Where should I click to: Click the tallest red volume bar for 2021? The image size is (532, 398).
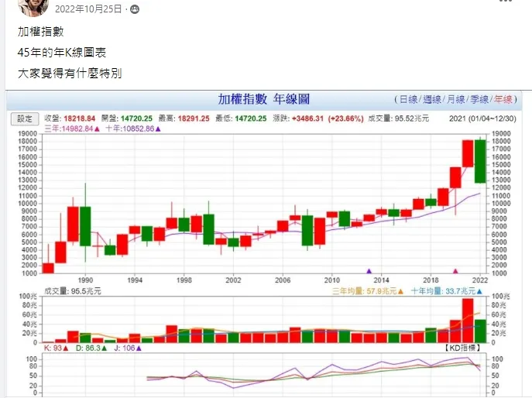468,321
